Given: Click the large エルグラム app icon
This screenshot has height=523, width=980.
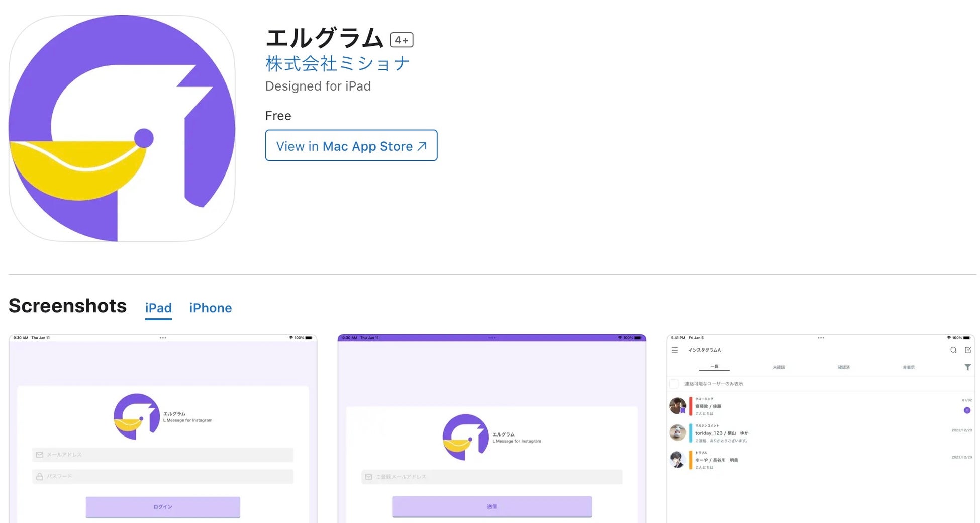Looking at the screenshot, I should pos(122,128).
